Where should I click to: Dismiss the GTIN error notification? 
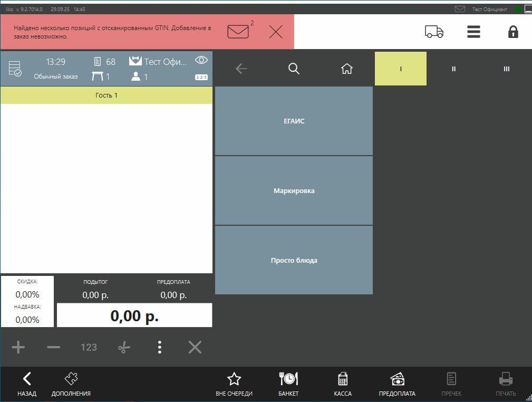click(276, 32)
